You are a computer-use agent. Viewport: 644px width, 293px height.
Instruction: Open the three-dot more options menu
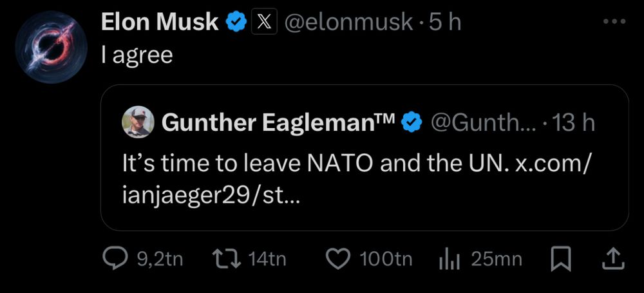615,21
